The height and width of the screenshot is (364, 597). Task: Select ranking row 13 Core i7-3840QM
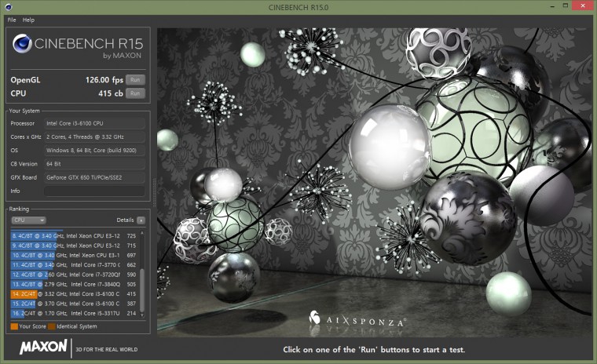tap(74, 284)
